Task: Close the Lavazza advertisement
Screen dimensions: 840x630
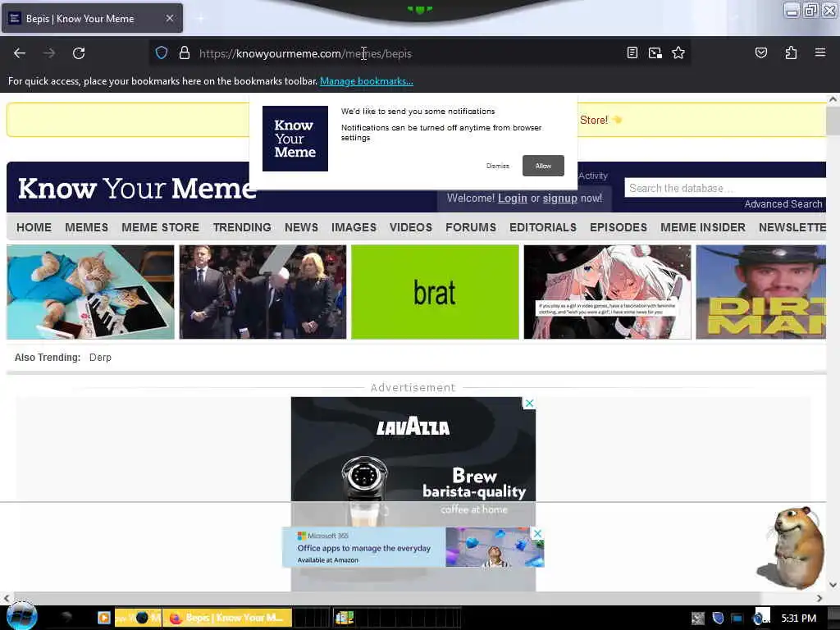Action: [x=529, y=403]
